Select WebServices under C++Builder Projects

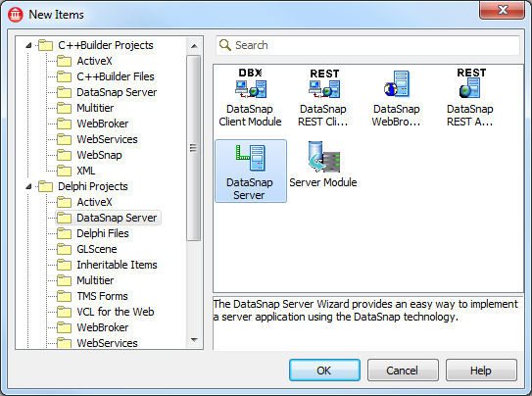(107, 139)
